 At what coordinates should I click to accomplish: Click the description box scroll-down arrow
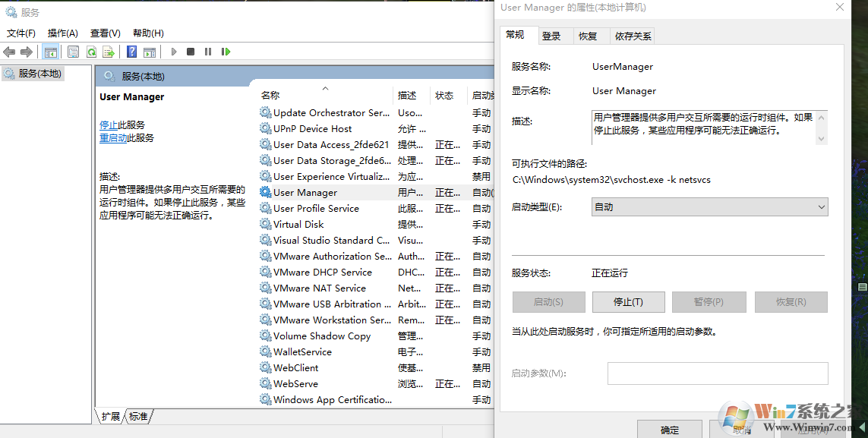click(821, 138)
